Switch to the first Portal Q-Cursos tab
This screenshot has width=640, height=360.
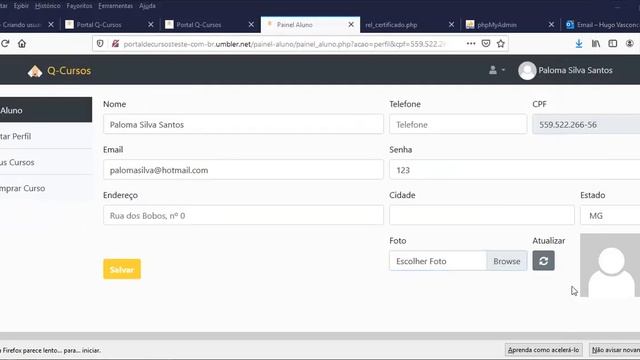click(x=109, y=24)
